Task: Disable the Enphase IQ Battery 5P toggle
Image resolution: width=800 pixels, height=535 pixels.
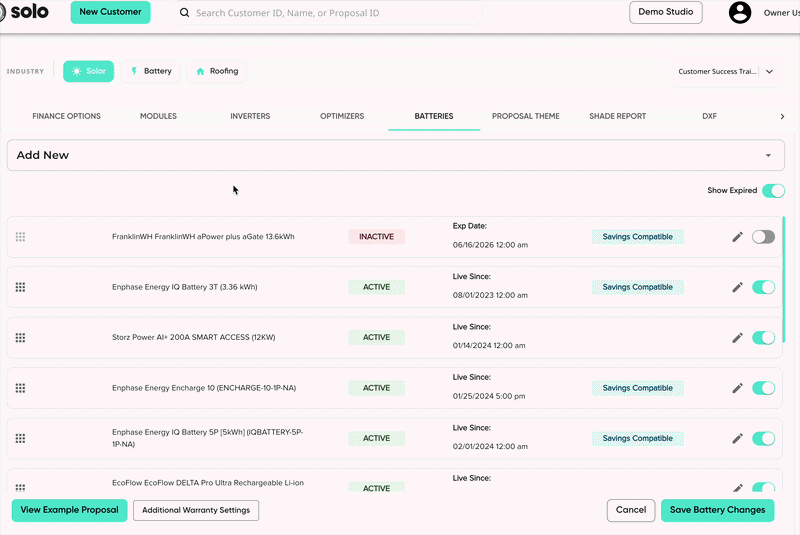Action: (763, 439)
